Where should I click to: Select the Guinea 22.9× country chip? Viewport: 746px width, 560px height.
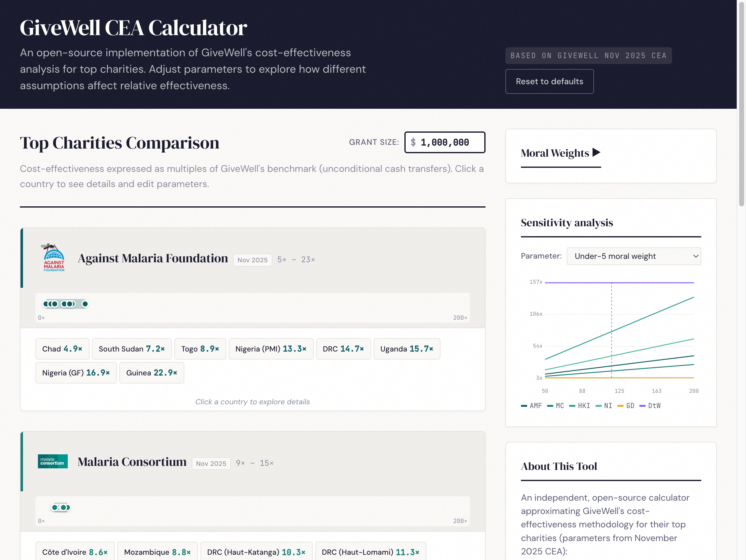[151, 373]
